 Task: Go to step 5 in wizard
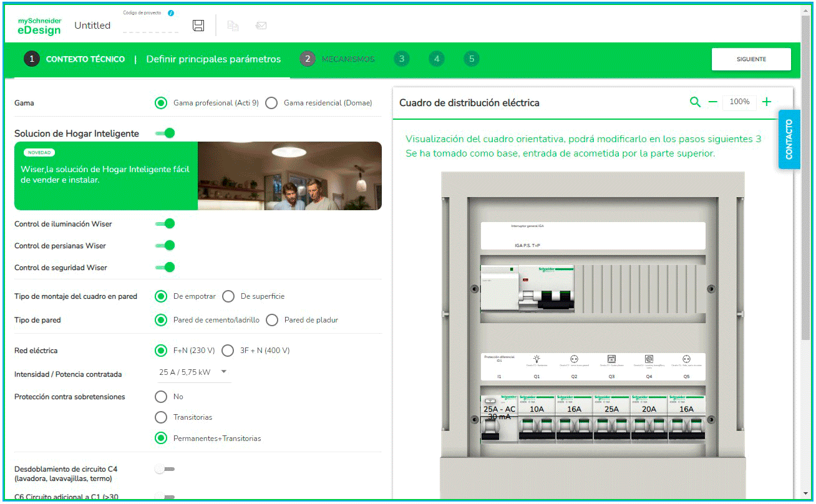coord(472,59)
